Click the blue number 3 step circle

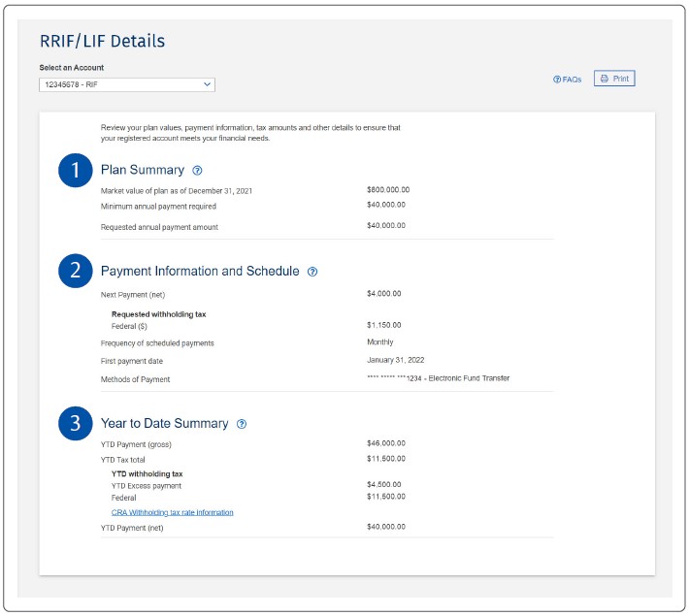pyautogui.click(x=75, y=424)
